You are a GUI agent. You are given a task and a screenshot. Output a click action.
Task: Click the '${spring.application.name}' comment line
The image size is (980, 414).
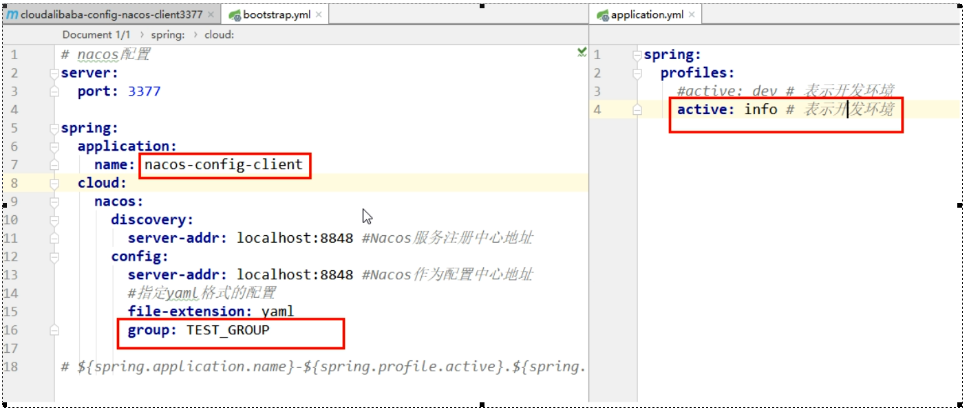[323, 367]
